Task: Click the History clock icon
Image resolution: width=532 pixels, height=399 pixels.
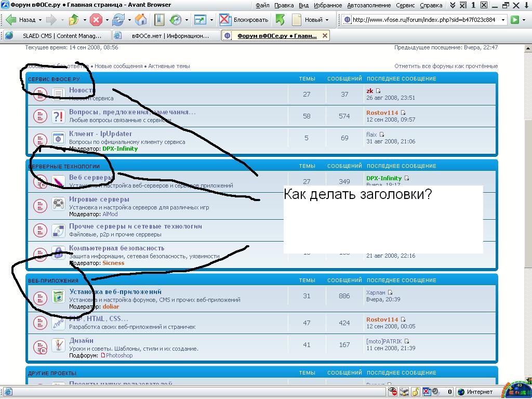Action: (x=175, y=20)
